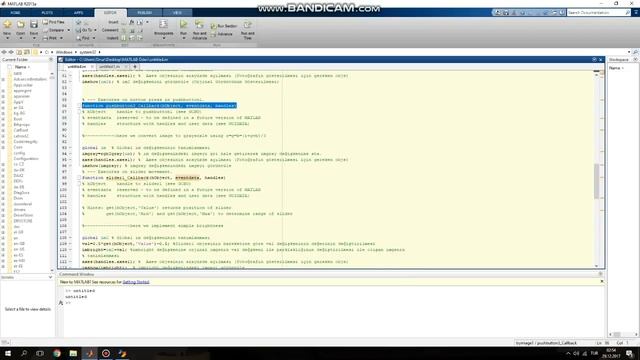Screen dimensions: 640x360
Task: Open the New dropdown arrow
Action: (7, 38)
